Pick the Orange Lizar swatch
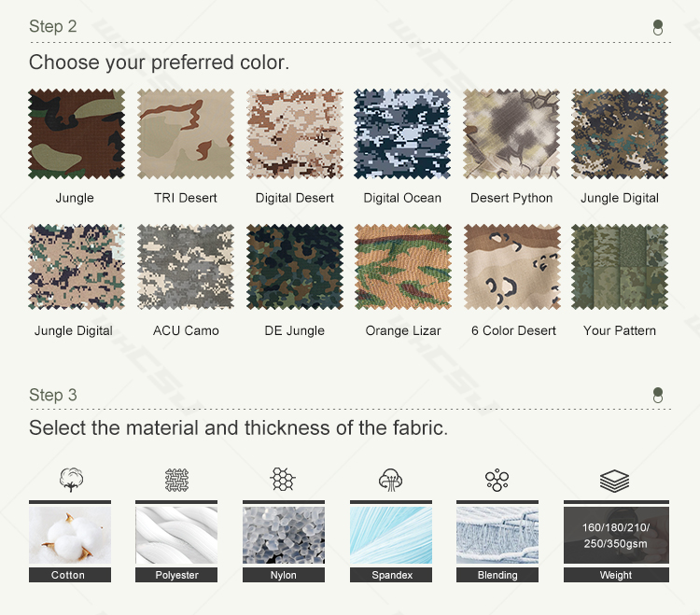Screen dimensions: 700x615 tap(402, 267)
